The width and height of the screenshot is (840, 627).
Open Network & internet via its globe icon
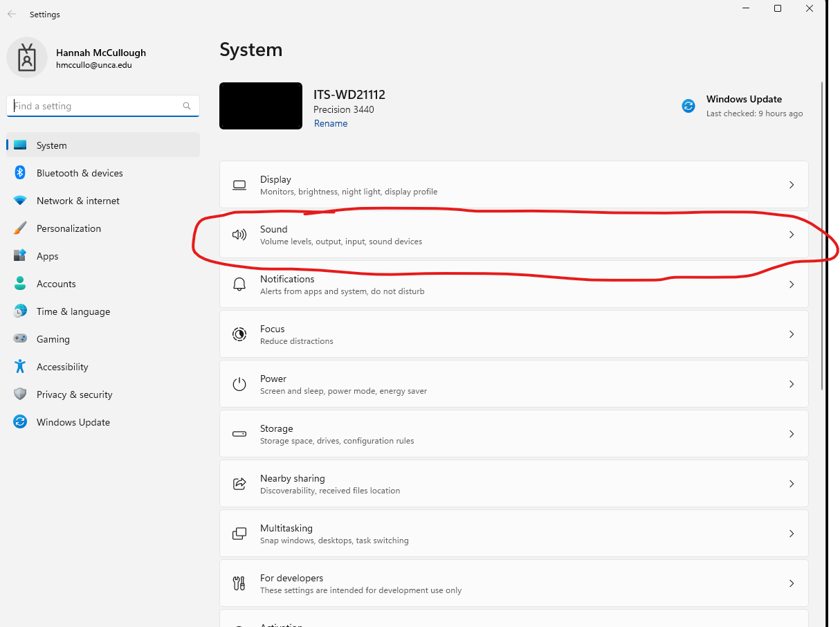(x=20, y=201)
